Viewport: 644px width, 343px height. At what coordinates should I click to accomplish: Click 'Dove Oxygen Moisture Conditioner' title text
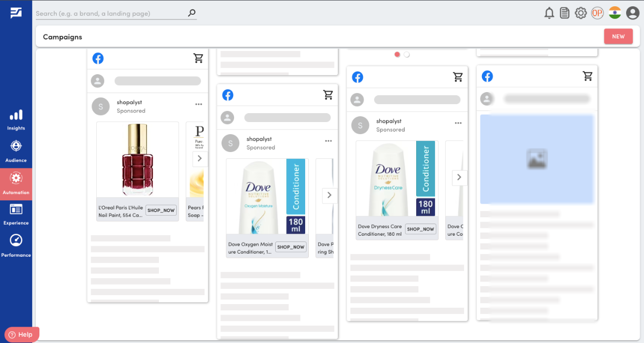[x=251, y=248]
